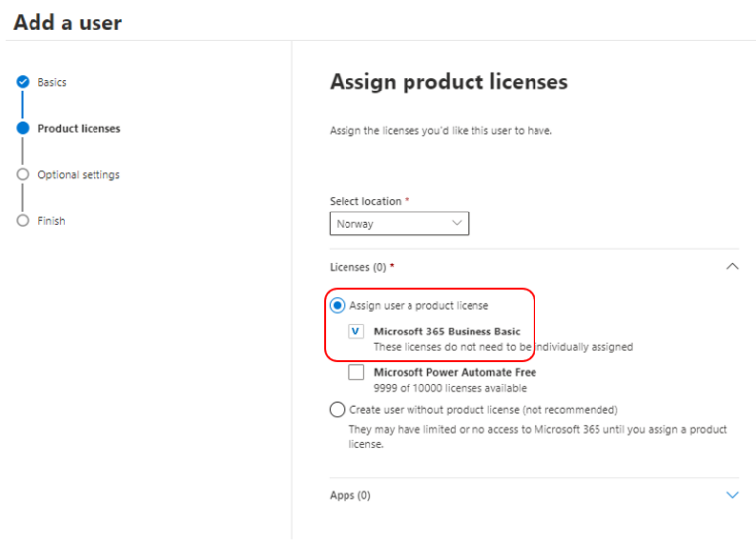This screenshot has width=756, height=545.
Task: Click the Microsoft 365 Business Basic label
Action: [x=447, y=332]
